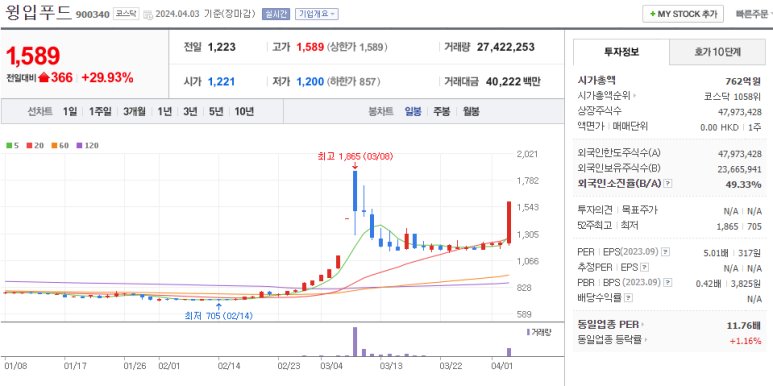773x386 pixels.
Task: Select the 5년 line chart period
Action: point(216,111)
